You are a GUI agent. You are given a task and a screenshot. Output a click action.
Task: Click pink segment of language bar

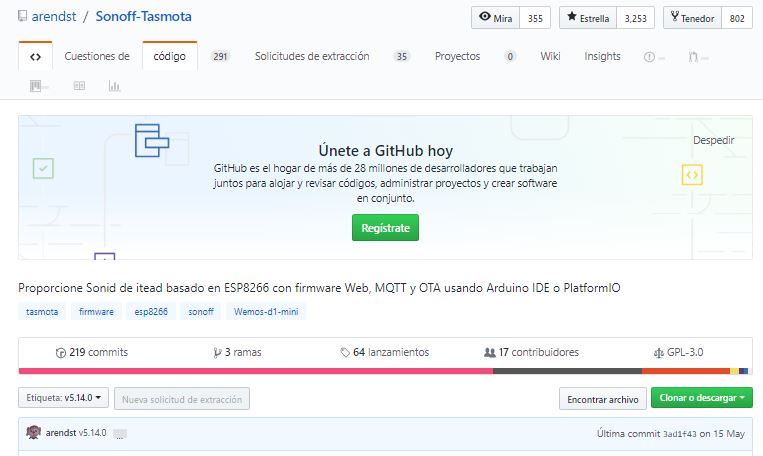[x=256, y=371]
